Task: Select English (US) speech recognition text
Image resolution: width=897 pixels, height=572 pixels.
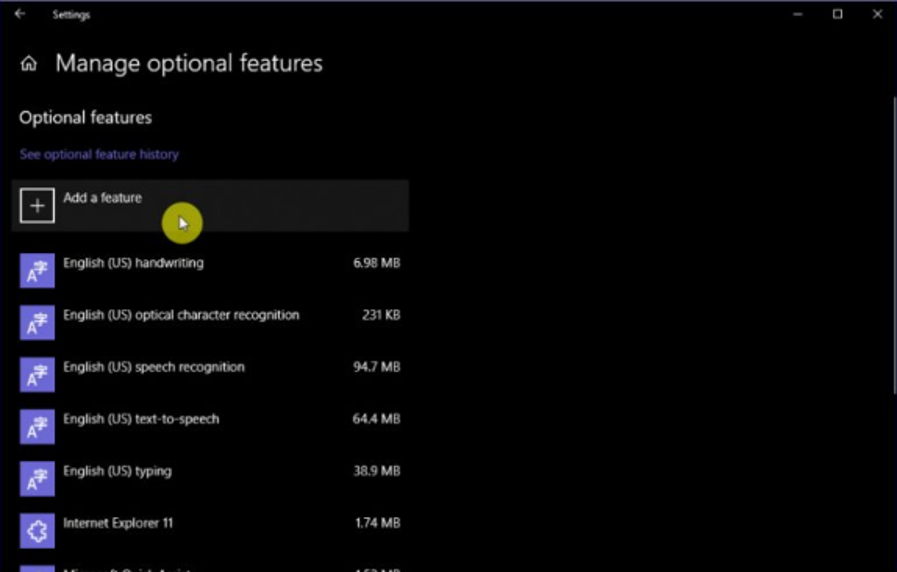Action: click(154, 367)
